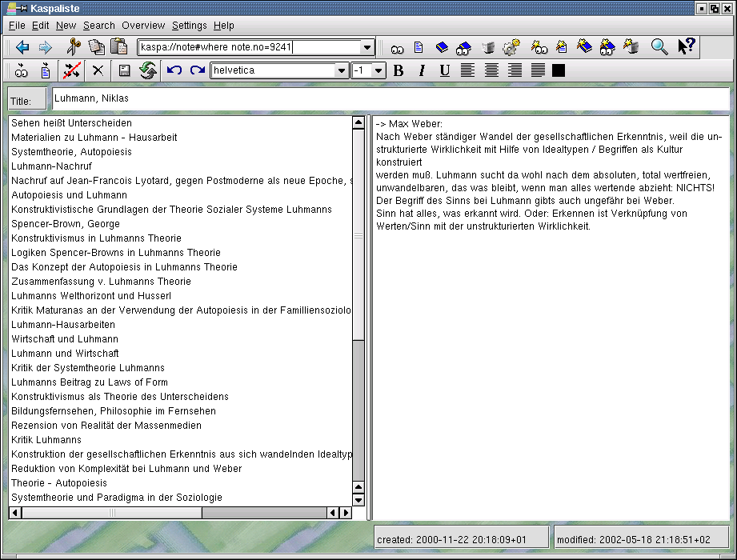This screenshot has height=560, width=737.
Task: Toggle italic formatting
Action: (422, 70)
